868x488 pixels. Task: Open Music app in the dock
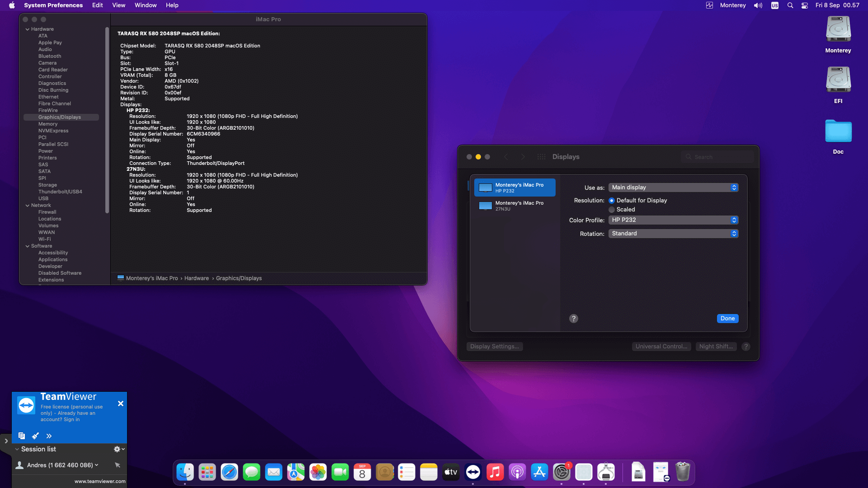pos(495,472)
